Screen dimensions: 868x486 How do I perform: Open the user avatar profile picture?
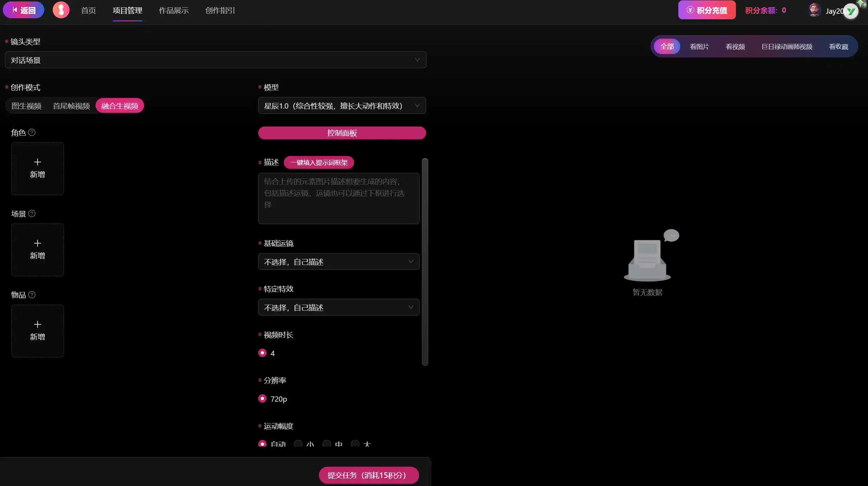click(814, 10)
